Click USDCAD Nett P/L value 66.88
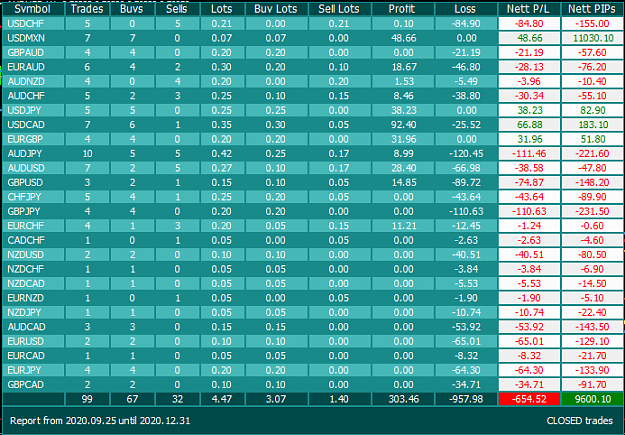 [x=529, y=125]
